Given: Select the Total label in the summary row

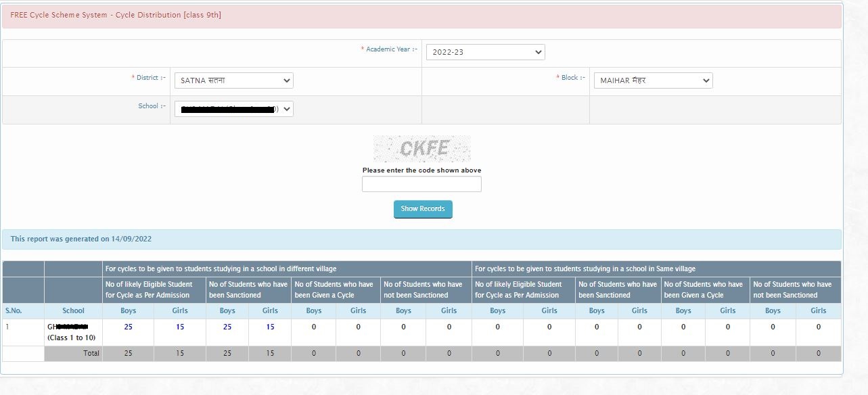Looking at the screenshot, I should 91,353.
